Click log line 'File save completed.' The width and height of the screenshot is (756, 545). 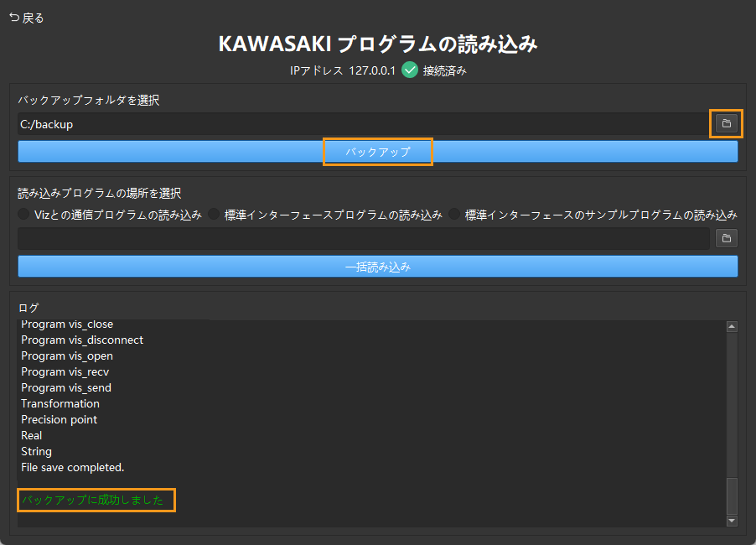click(72, 467)
